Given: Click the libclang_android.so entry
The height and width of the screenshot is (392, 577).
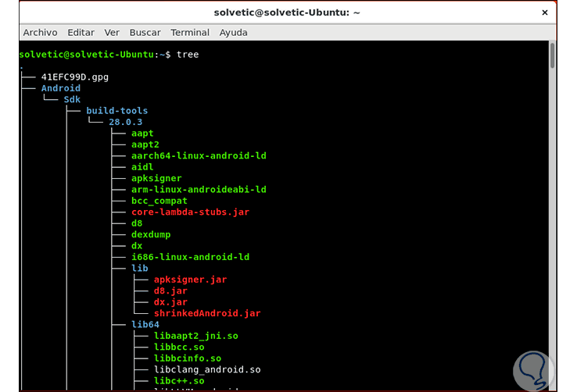Looking at the screenshot, I should tap(207, 369).
